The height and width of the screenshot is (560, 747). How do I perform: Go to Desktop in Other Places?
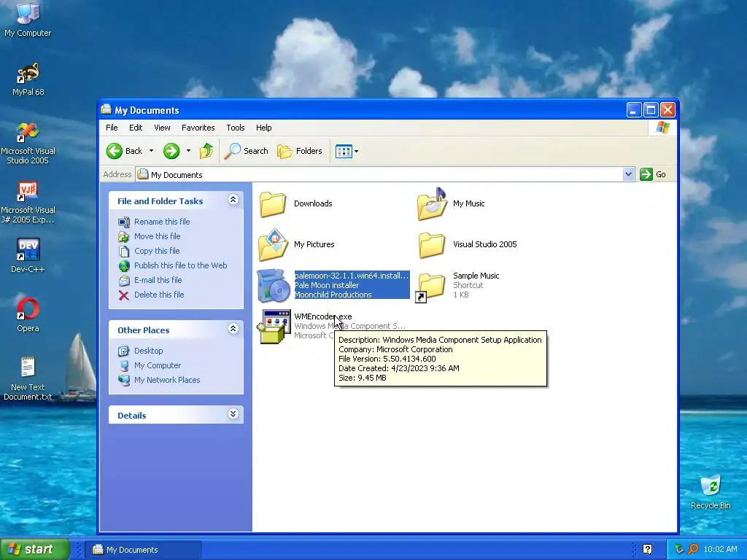pyautogui.click(x=148, y=351)
